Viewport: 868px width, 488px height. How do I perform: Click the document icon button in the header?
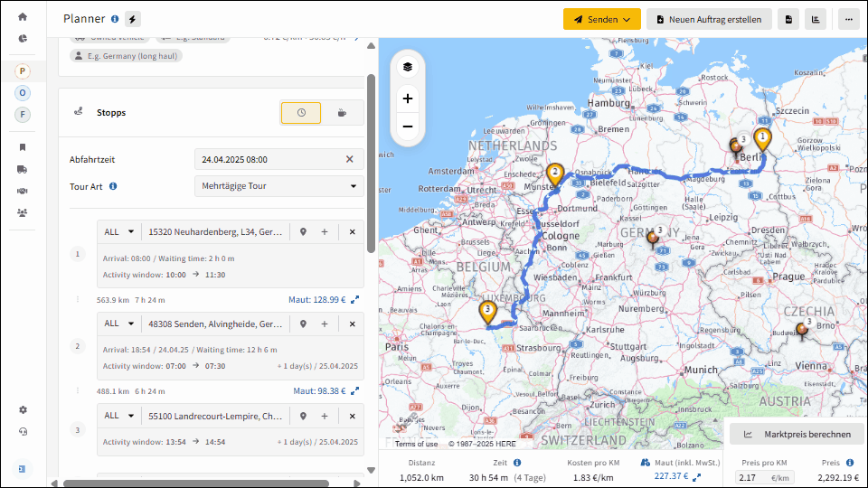pyautogui.click(x=788, y=19)
